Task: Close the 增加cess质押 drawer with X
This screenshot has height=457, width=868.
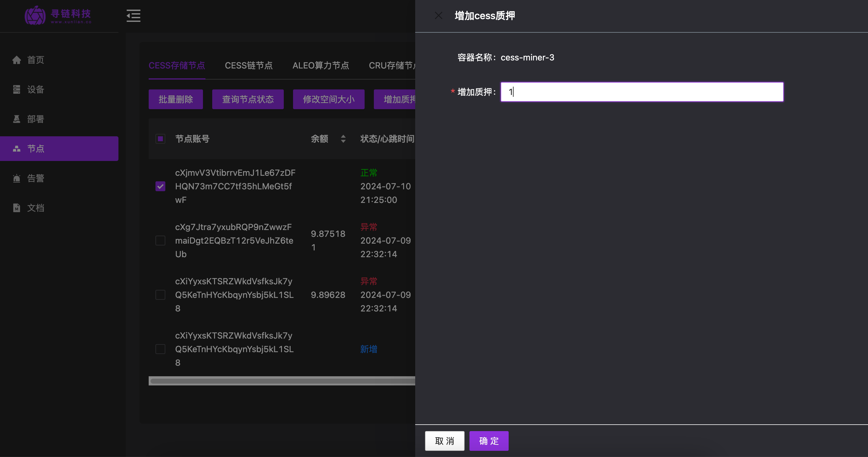Action: tap(438, 16)
